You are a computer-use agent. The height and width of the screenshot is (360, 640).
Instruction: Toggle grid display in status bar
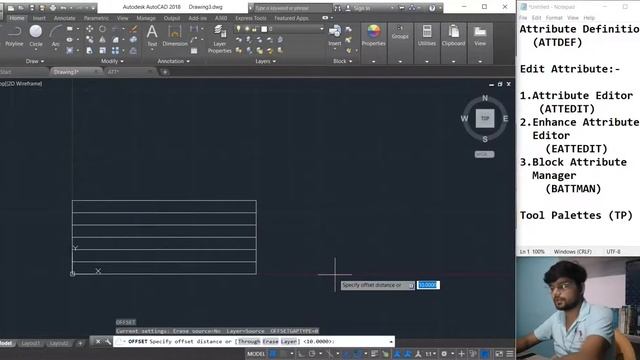click(273, 354)
